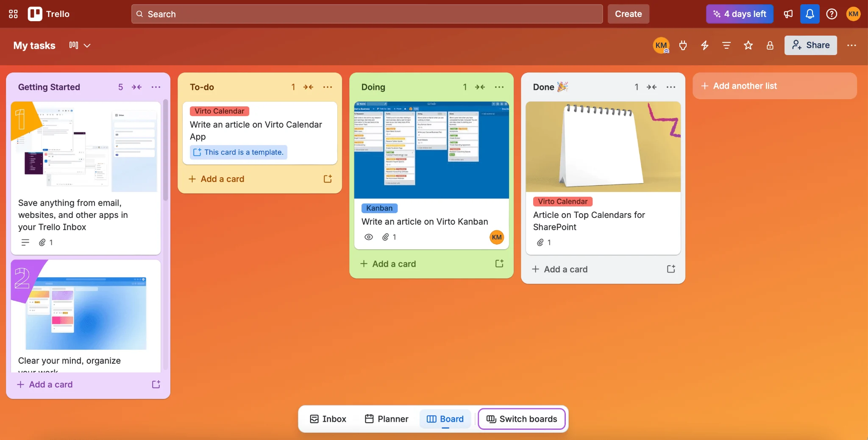Screen dimensions: 868x440
Task: Open the Automation lightning icon
Action: tap(705, 45)
